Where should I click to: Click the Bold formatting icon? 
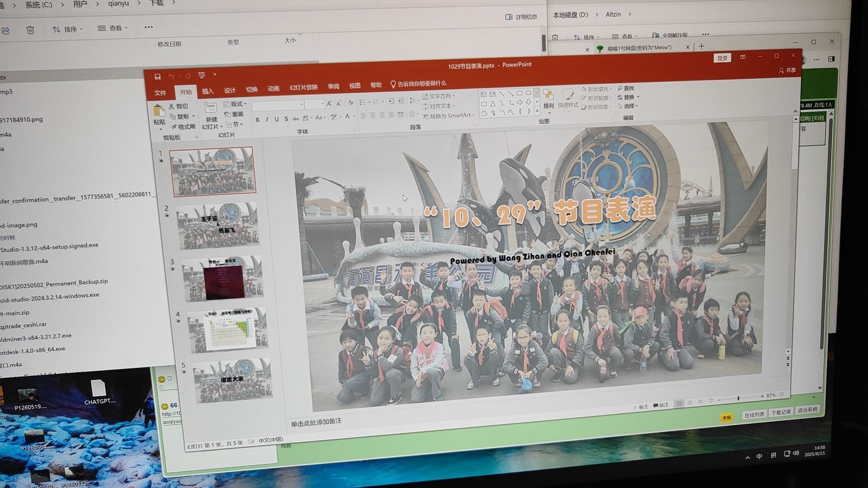pos(257,120)
